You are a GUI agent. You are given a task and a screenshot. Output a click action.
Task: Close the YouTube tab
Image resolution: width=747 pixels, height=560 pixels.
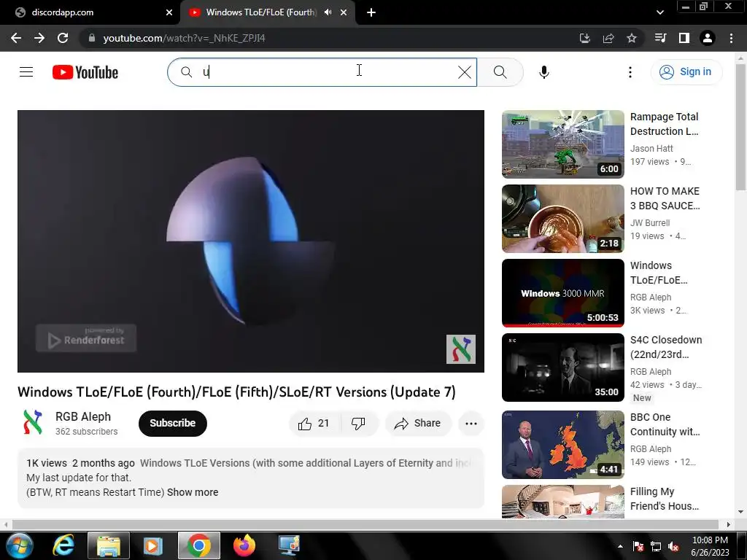[344, 12]
